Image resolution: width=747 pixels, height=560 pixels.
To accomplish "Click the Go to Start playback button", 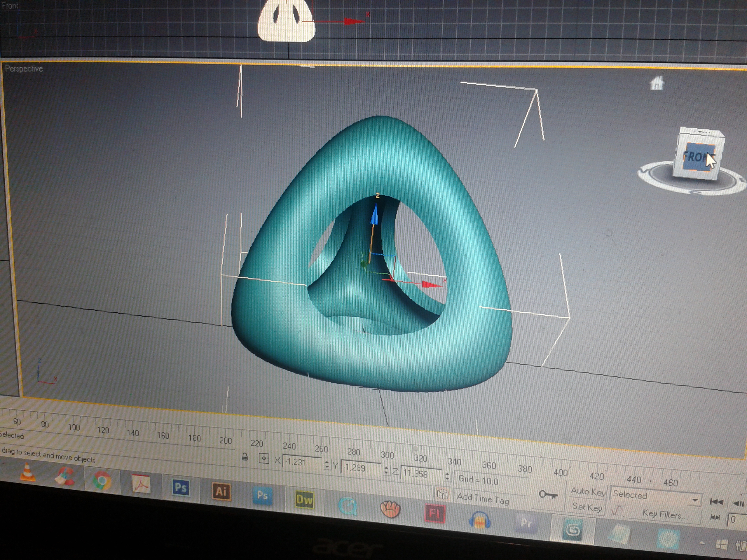I will [x=716, y=502].
